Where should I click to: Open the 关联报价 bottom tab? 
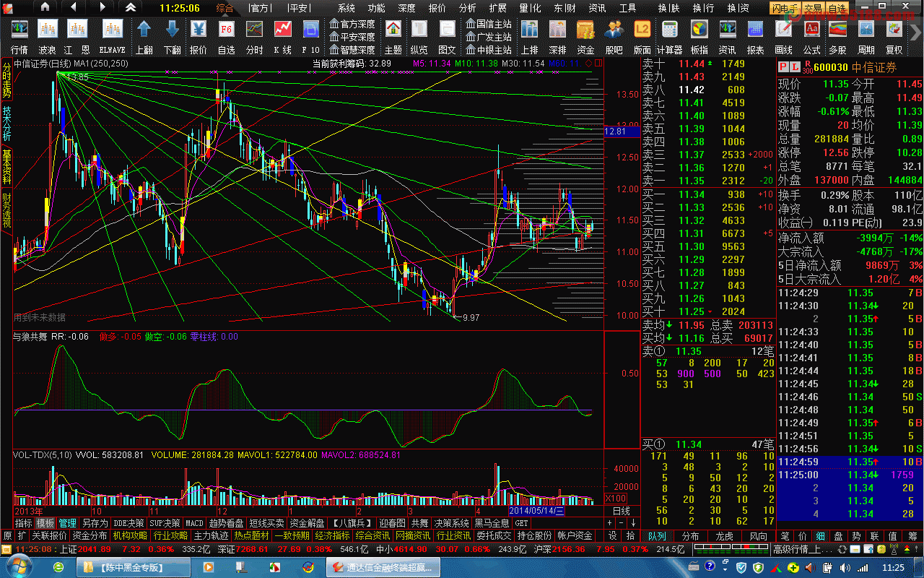tap(49, 536)
